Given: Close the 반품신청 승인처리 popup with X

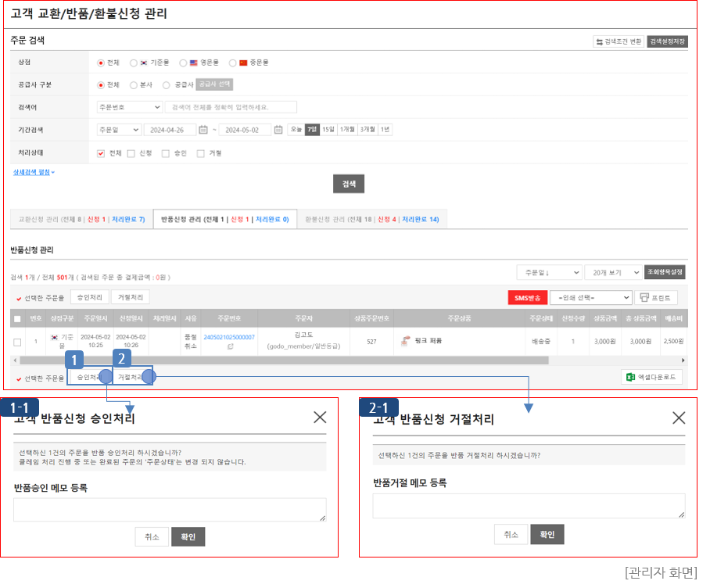Looking at the screenshot, I should [x=319, y=418].
